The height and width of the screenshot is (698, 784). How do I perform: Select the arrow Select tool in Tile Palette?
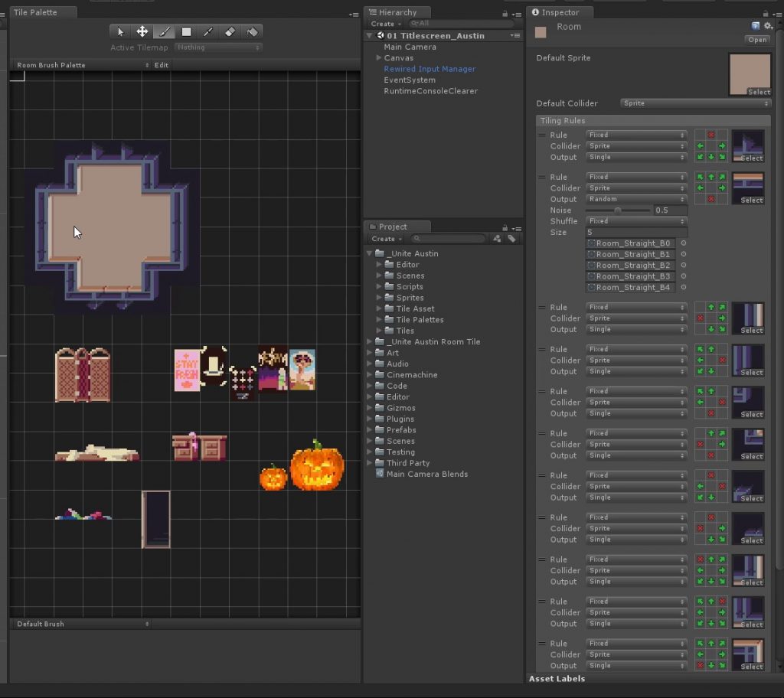coord(120,31)
